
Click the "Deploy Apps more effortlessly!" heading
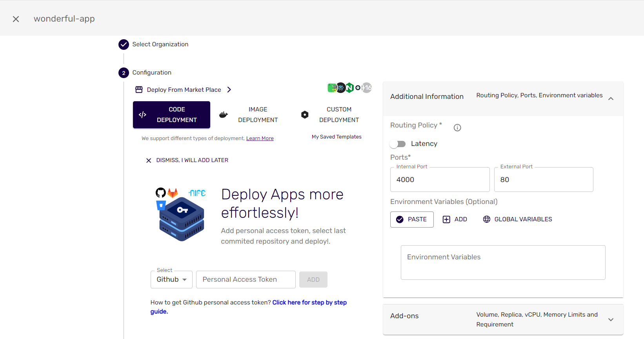click(x=282, y=204)
